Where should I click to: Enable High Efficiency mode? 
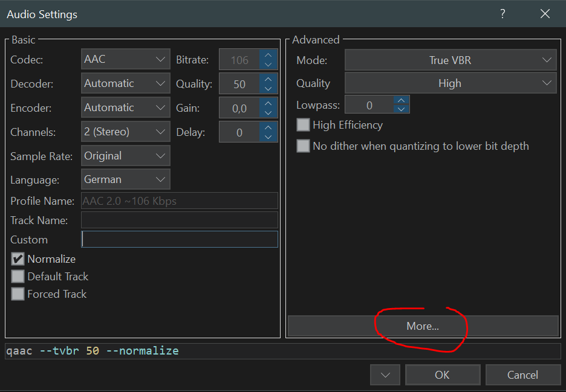[x=303, y=124]
